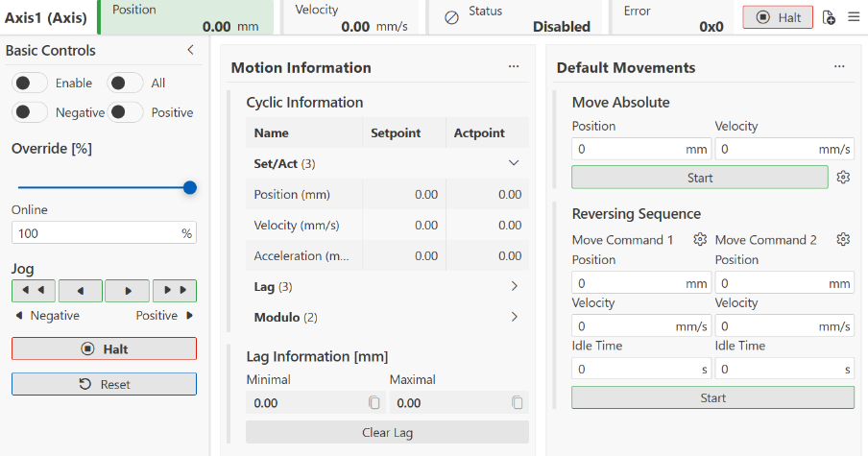Click Move Command 2 Velocity field
The image size is (868, 456).
784,326
